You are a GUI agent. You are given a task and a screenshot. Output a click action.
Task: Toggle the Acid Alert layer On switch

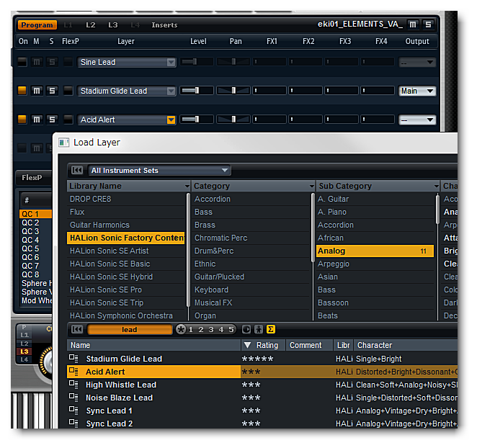[x=22, y=120]
